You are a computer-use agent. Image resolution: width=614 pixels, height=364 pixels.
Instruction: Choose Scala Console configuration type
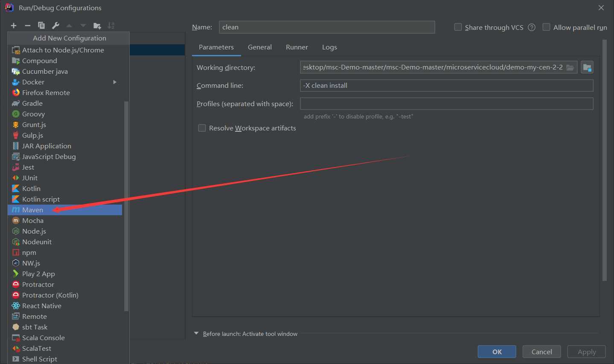[x=65, y=338]
